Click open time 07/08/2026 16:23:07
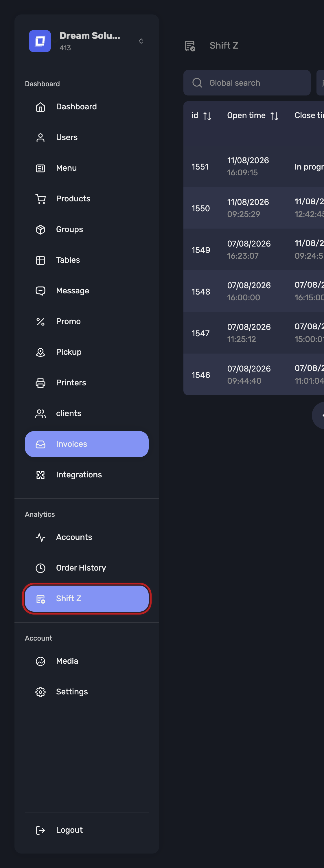The height and width of the screenshot is (868, 324). 249,250
